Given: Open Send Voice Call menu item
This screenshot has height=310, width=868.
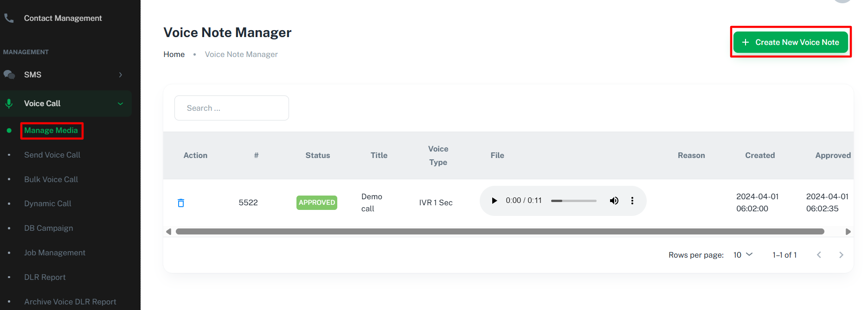Looking at the screenshot, I should [x=52, y=155].
